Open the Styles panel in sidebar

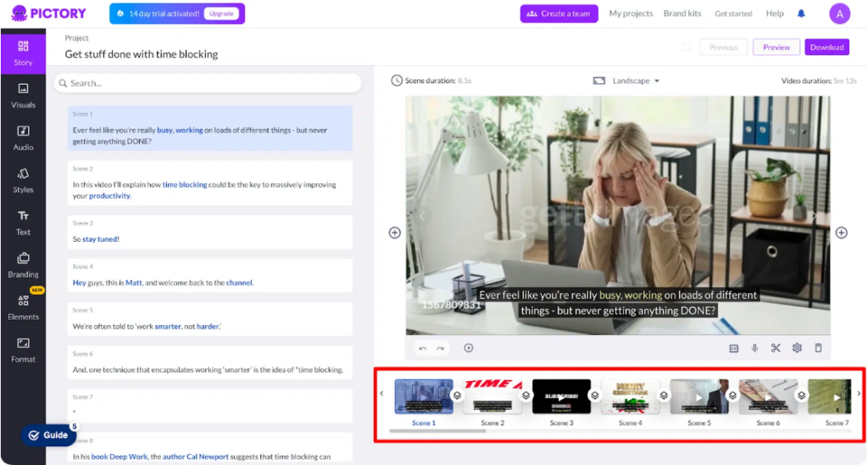pos(23,179)
